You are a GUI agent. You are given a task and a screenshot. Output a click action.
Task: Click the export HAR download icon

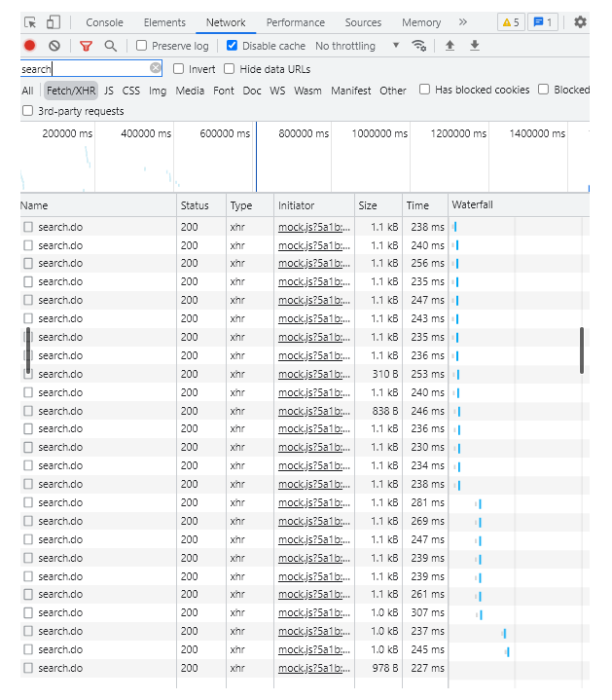pos(475,46)
